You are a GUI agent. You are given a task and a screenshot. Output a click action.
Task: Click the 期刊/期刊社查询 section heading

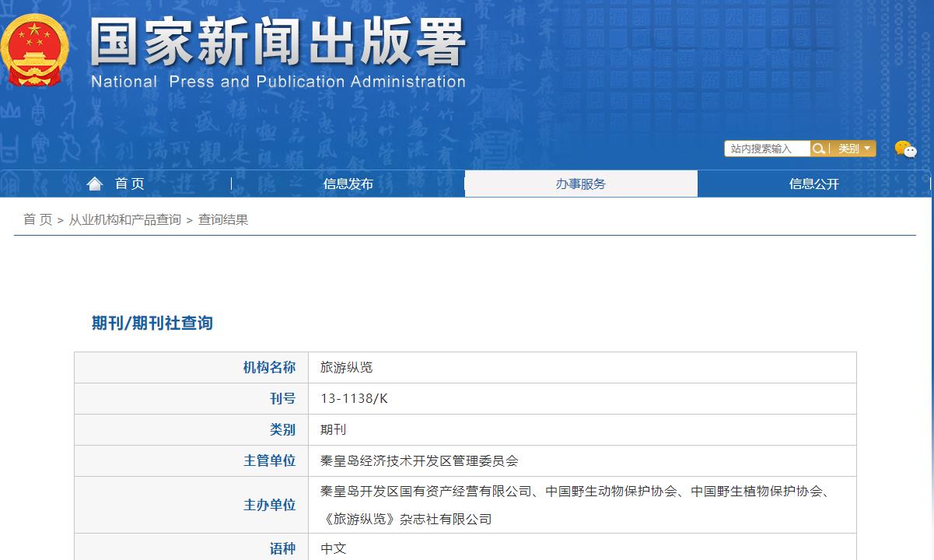click(x=152, y=324)
